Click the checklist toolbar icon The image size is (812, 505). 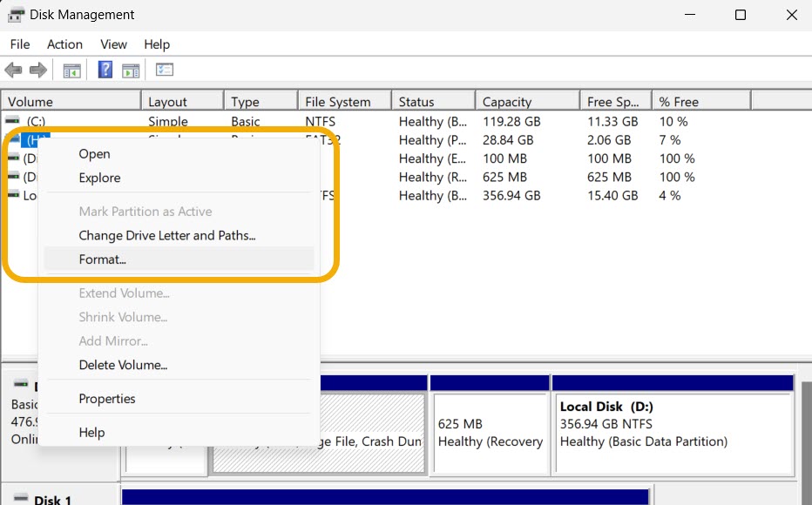164,70
